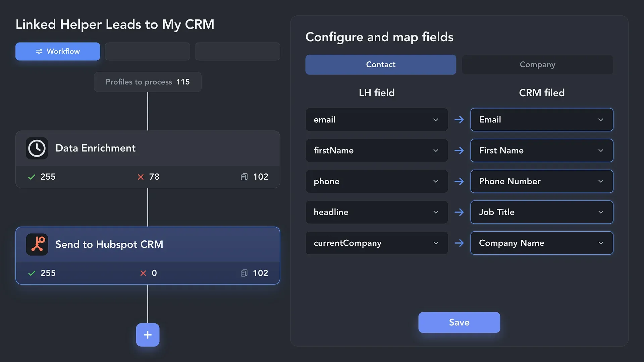Select the blank tab next to Workflow
Screen dimensions: 644x362
[x=148, y=51]
